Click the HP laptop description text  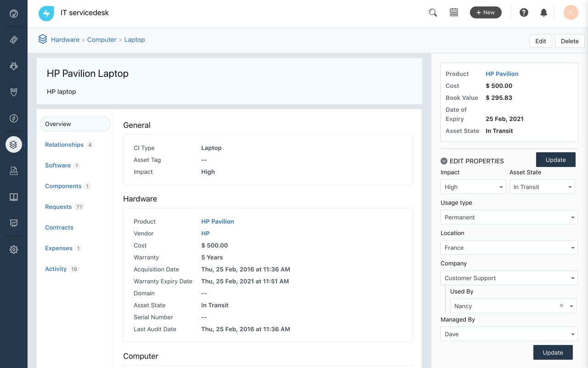coord(62,92)
